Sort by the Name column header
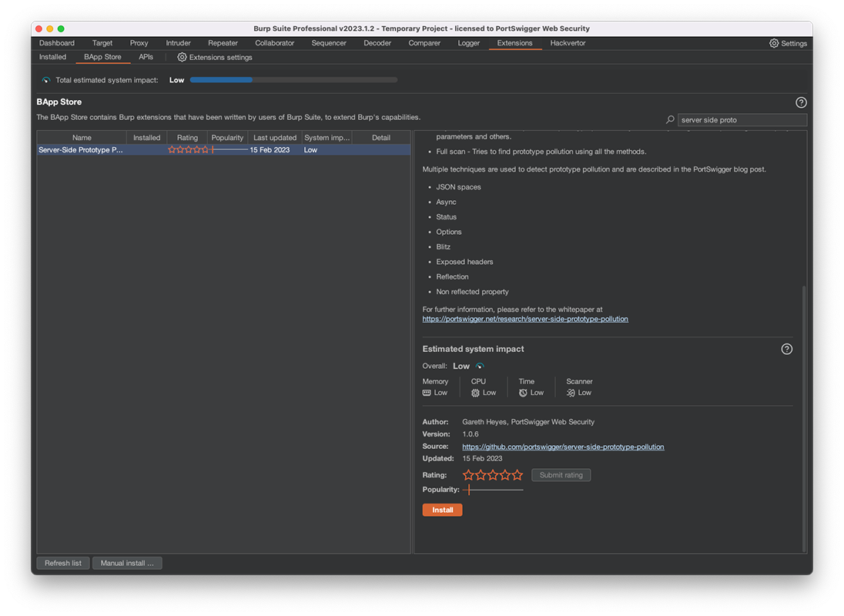 pos(82,138)
